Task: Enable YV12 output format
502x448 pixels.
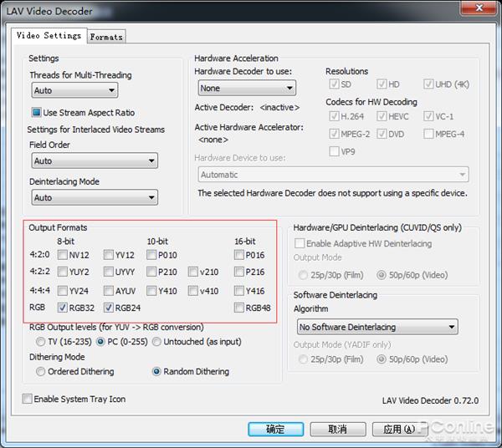Action: coord(109,255)
